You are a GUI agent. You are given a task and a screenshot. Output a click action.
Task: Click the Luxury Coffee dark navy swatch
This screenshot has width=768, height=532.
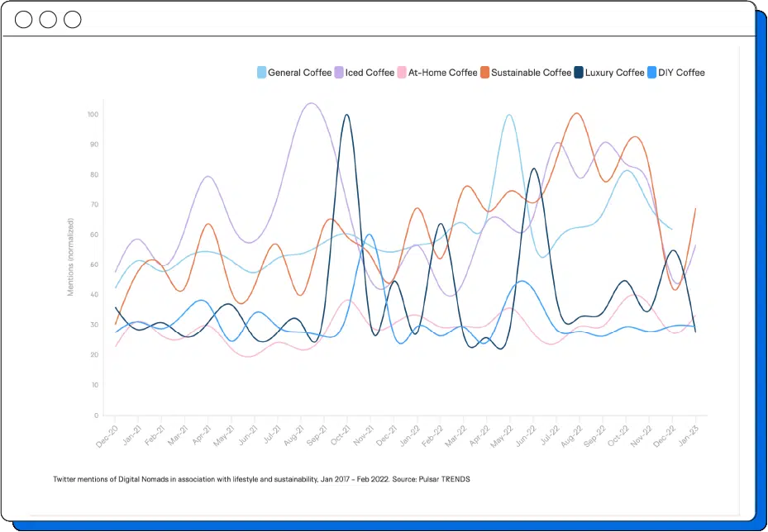point(580,73)
